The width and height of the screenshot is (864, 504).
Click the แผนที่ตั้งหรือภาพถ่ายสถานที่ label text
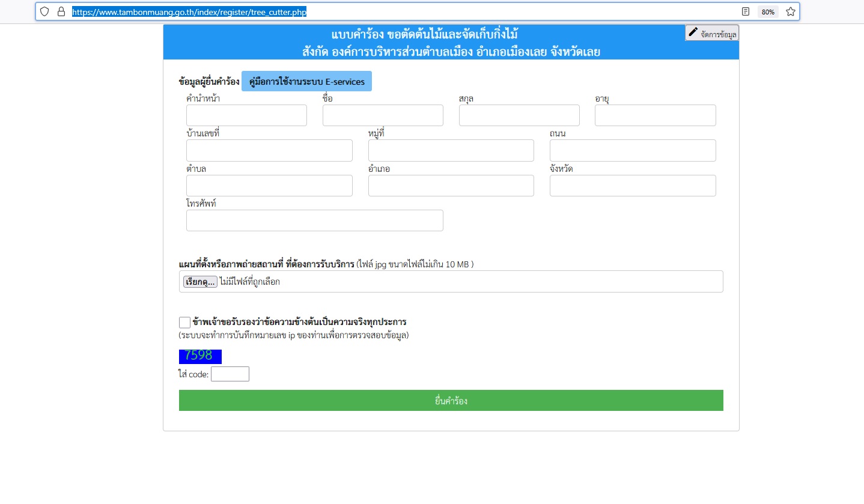[267, 264]
